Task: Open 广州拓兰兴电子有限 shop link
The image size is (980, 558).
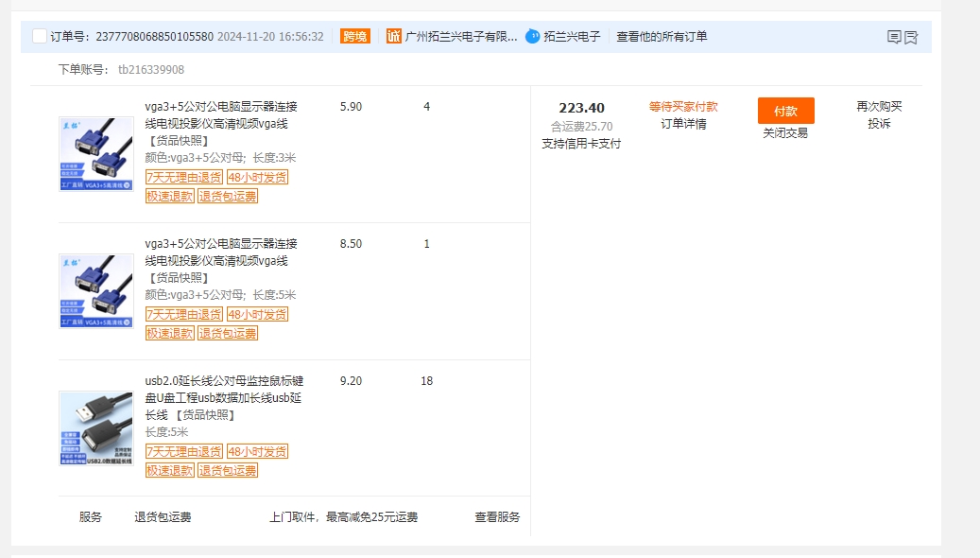Action: [x=461, y=37]
